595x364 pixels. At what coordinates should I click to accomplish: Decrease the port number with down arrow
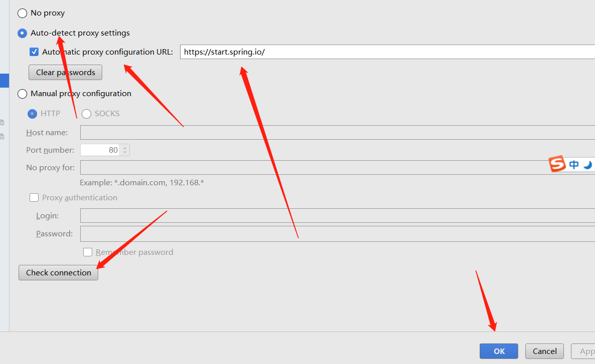pos(125,152)
